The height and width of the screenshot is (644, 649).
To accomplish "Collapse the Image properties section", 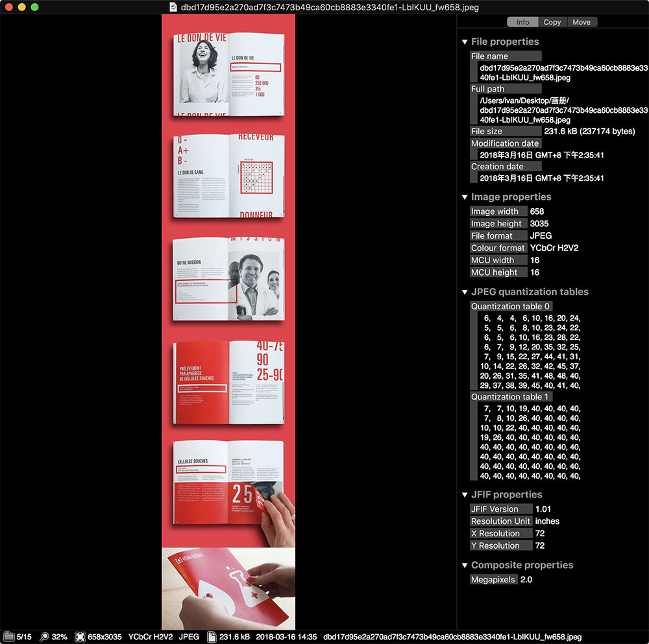I will click(465, 197).
